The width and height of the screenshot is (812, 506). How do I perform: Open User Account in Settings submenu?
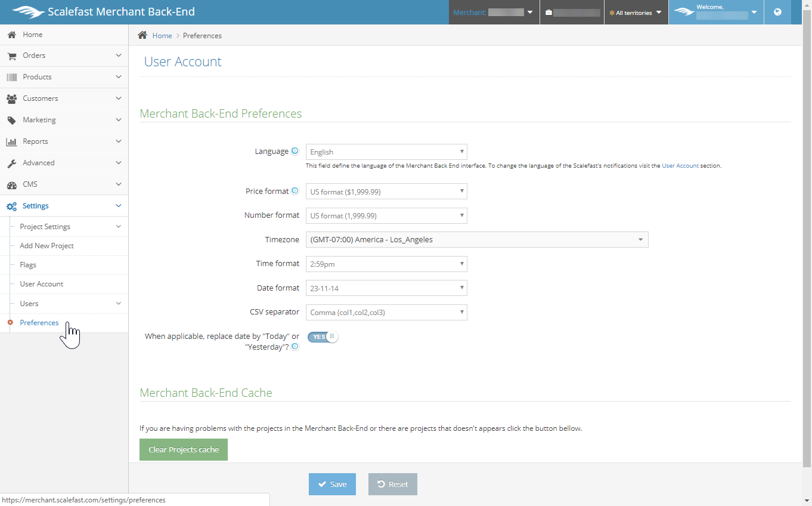point(42,284)
